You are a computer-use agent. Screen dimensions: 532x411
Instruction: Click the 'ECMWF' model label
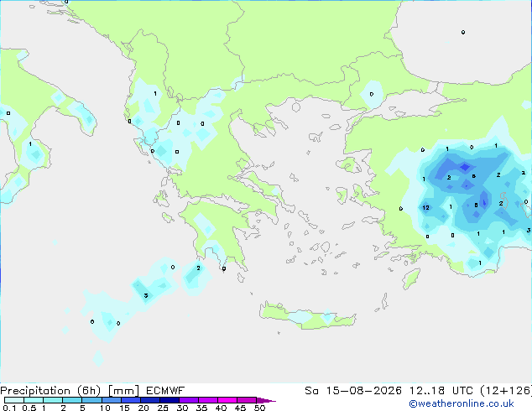(x=165, y=391)
